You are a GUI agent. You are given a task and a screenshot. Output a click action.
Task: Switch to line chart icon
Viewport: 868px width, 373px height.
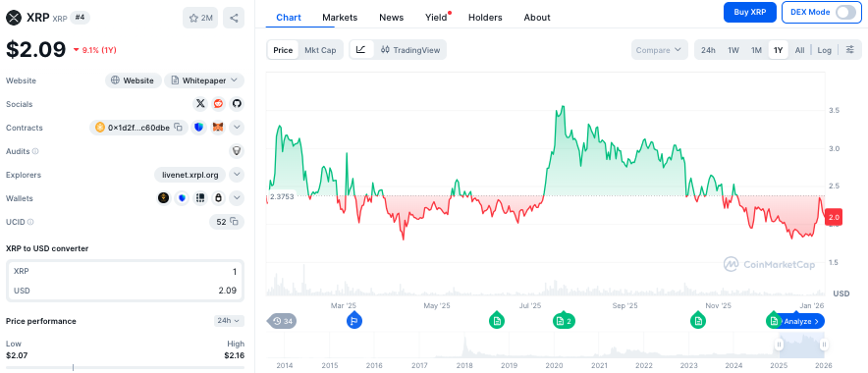pyautogui.click(x=361, y=50)
